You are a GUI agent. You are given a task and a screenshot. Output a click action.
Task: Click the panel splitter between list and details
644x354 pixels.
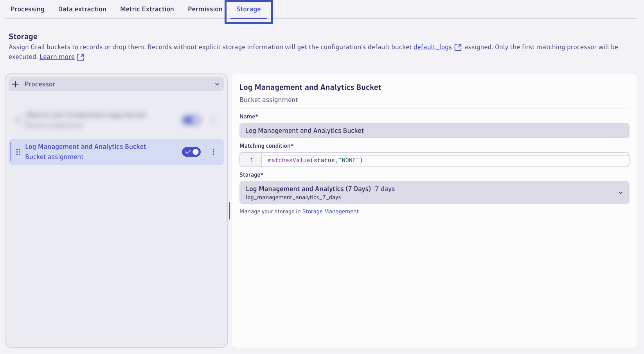(x=230, y=211)
